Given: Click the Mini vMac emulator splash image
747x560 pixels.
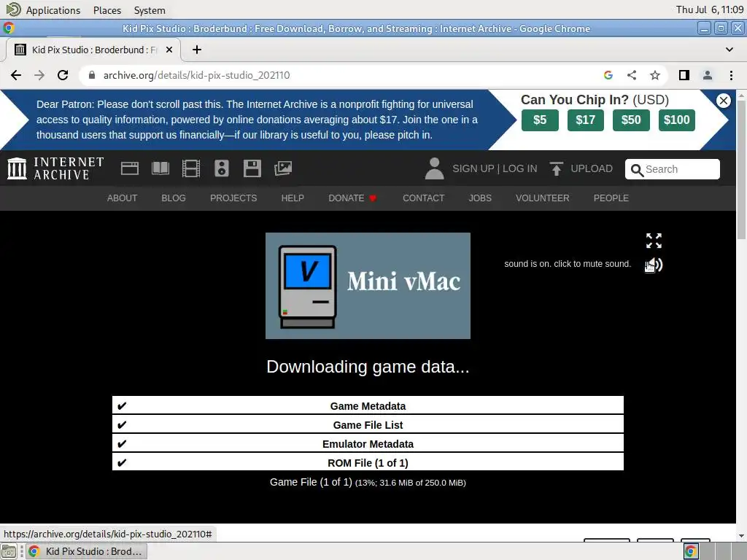Looking at the screenshot, I should (368, 286).
